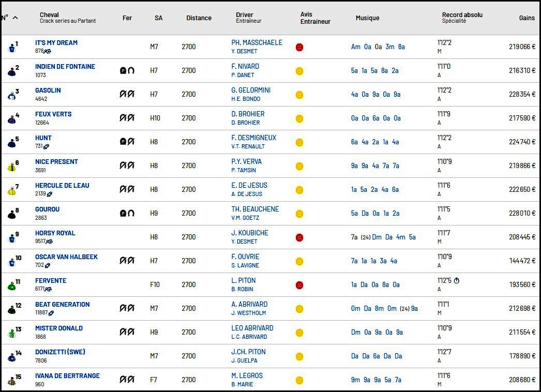Click the stopwatch icon next to FERVENTE's record
The image size is (541, 392).
457,280
